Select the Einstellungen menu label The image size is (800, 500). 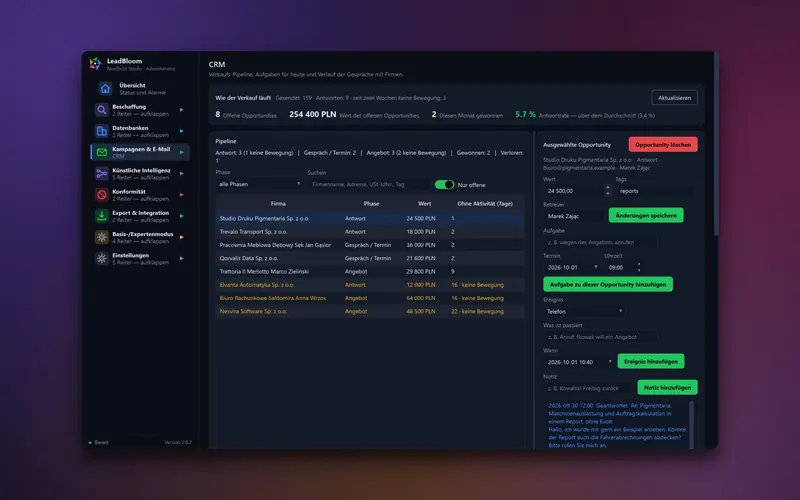point(131,255)
